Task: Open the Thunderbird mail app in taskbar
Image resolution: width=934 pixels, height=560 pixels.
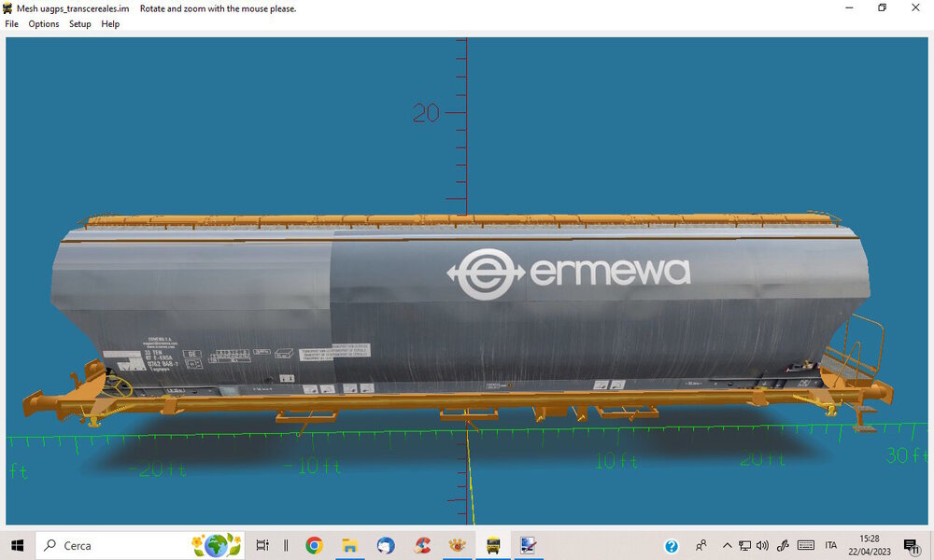Action: pos(386,545)
